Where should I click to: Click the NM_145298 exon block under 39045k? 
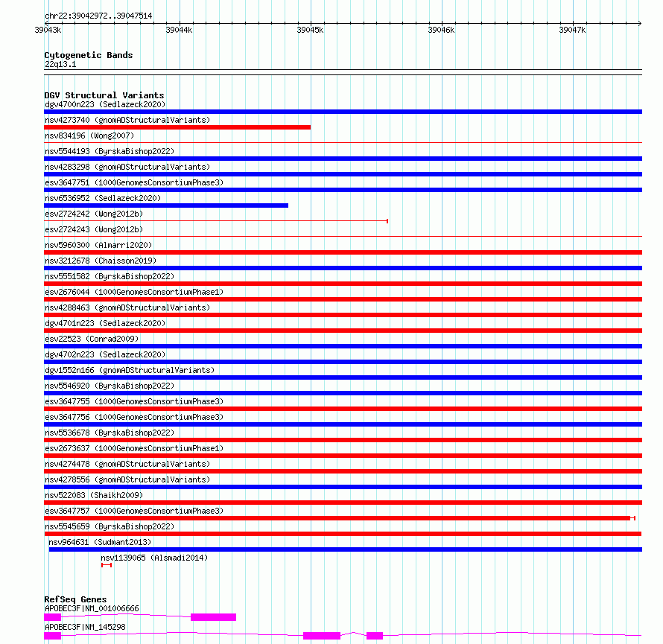[322, 636]
